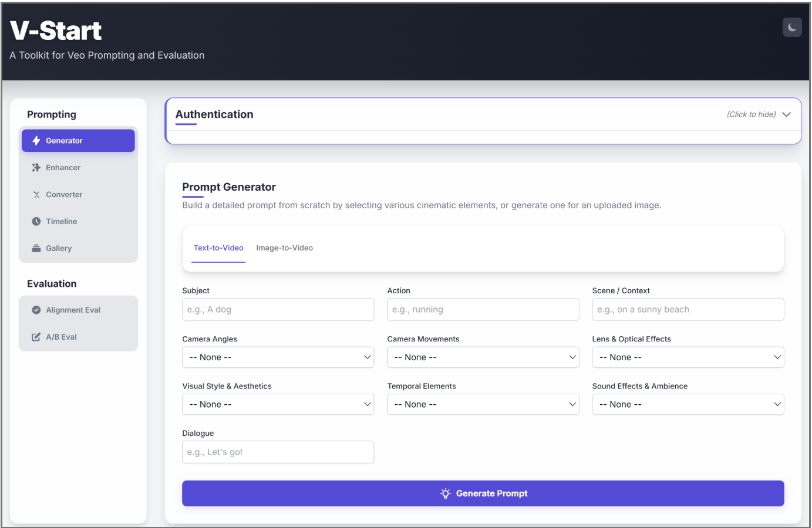Click the A/B Eval edit icon
The height and width of the screenshot is (528, 812).
(x=36, y=337)
